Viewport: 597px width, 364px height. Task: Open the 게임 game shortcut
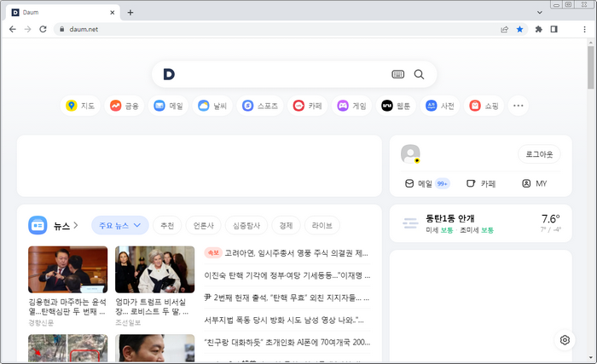351,106
